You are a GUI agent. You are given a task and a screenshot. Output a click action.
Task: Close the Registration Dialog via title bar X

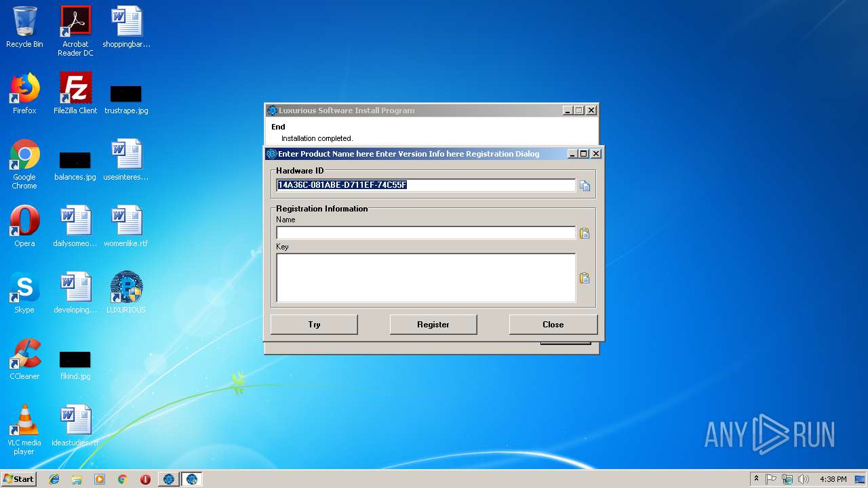[x=596, y=154]
